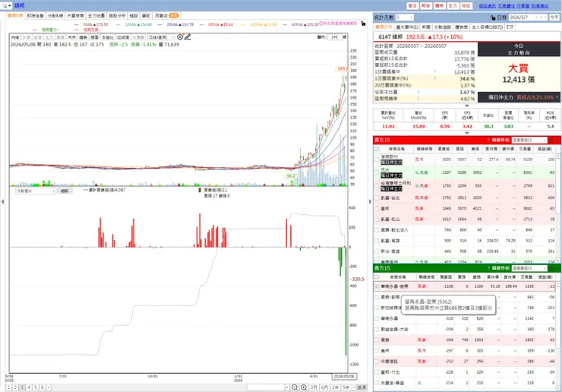This screenshot has height=392, width=562.
Task: Click the 查價 button at bottom right
Action: [362, 387]
